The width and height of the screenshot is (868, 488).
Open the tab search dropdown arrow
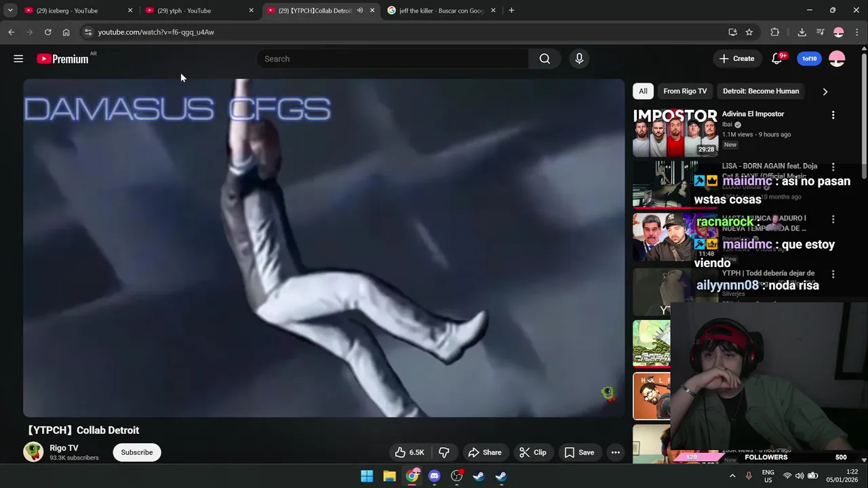click(10, 10)
